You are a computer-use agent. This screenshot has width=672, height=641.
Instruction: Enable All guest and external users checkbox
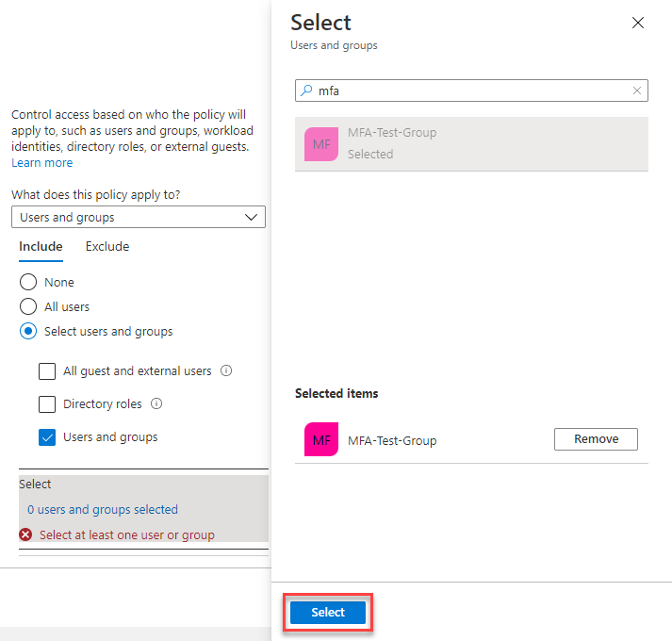pos(47,371)
